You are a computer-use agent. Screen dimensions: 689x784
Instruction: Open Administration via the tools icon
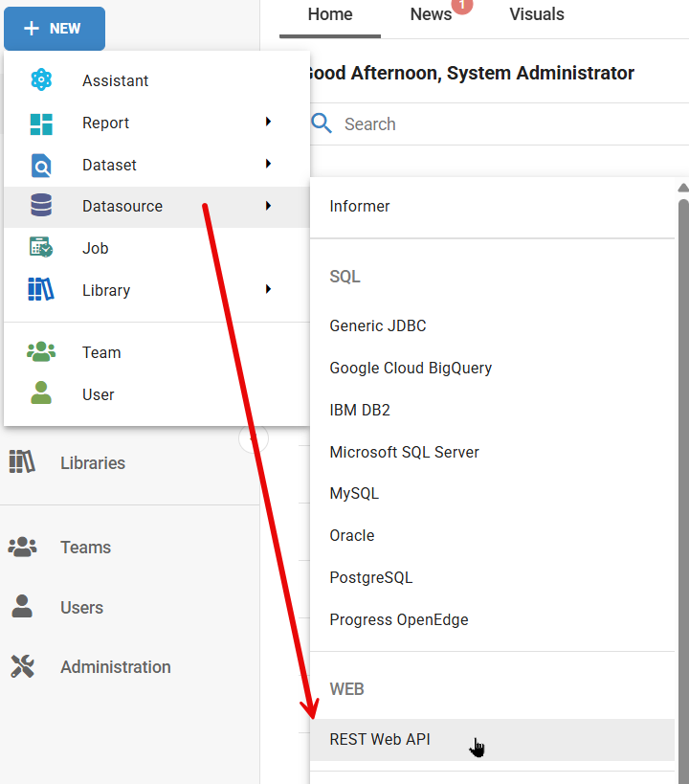coord(22,667)
